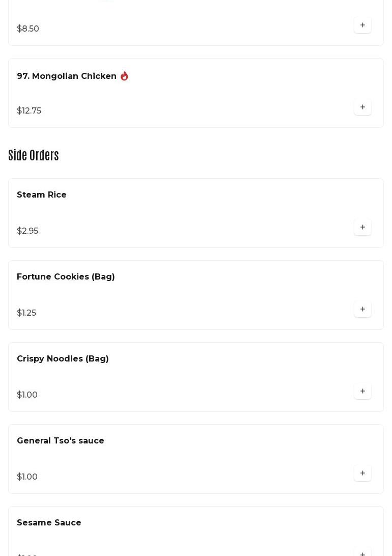The width and height of the screenshot is (392, 556).
Task: Add Sesame Sauce with plus icon
Action: 362,552
